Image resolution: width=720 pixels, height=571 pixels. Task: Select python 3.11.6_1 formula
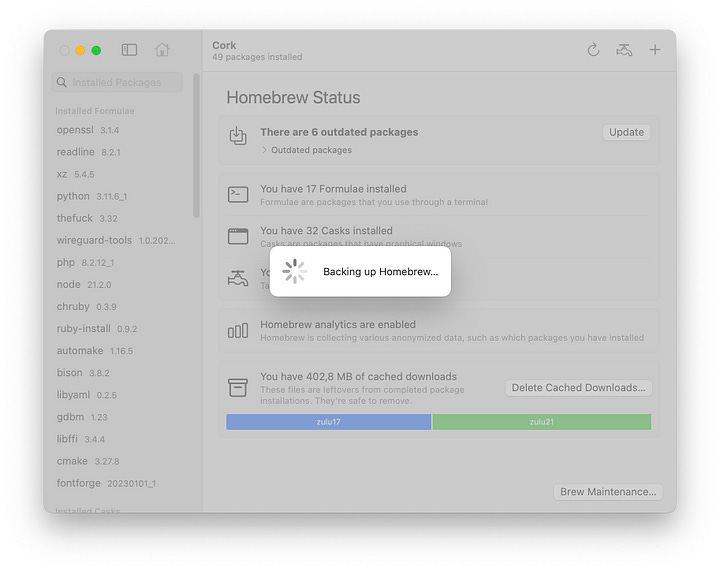coord(92,196)
